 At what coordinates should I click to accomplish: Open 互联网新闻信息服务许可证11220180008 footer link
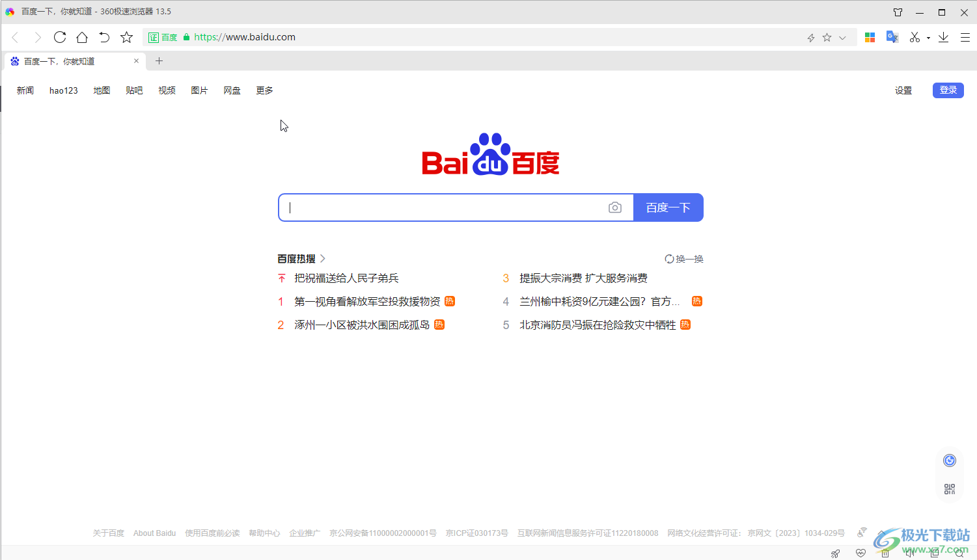[588, 533]
